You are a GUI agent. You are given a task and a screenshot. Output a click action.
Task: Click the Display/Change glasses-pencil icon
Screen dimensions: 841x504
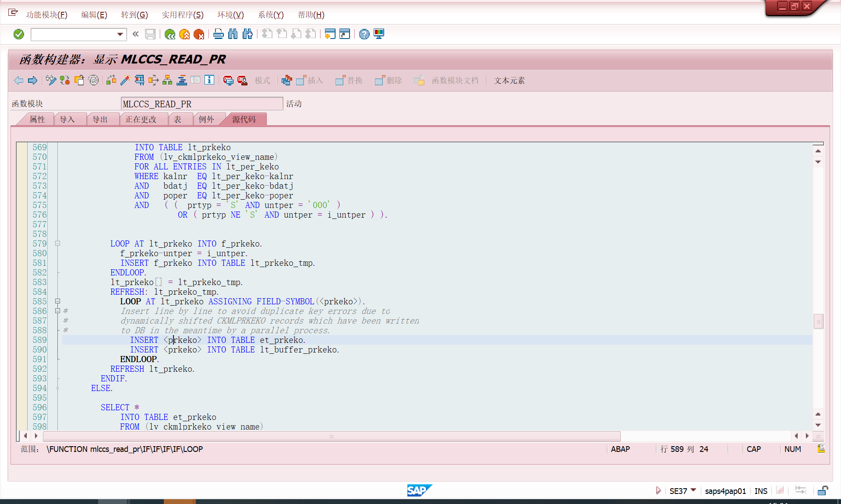[x=51, y=80]
